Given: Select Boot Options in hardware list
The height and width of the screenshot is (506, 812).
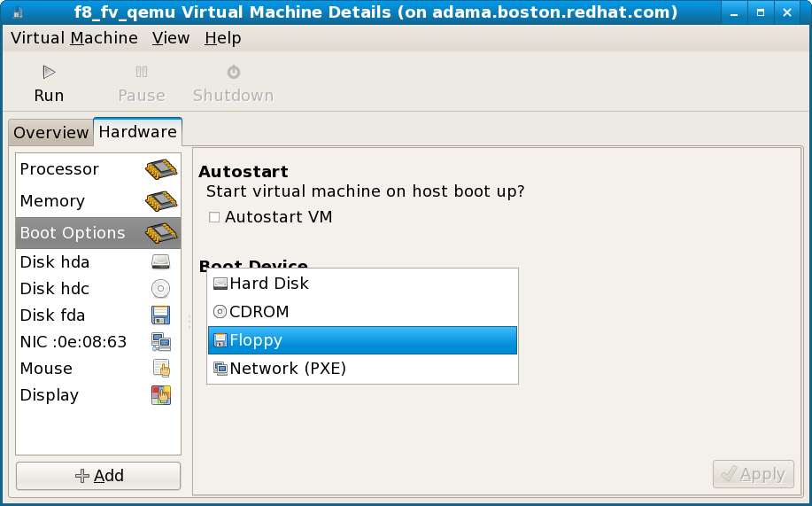Looking at the screenshot, I should (x=98, y=233).
